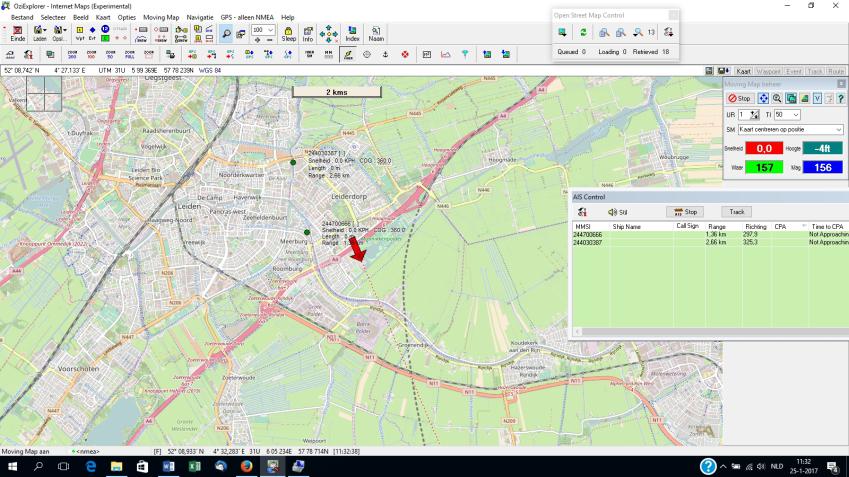Viewport: 849px width, 477px height.
Task: Click the red Snelheid 0,0 display
Action: (764, 148)
